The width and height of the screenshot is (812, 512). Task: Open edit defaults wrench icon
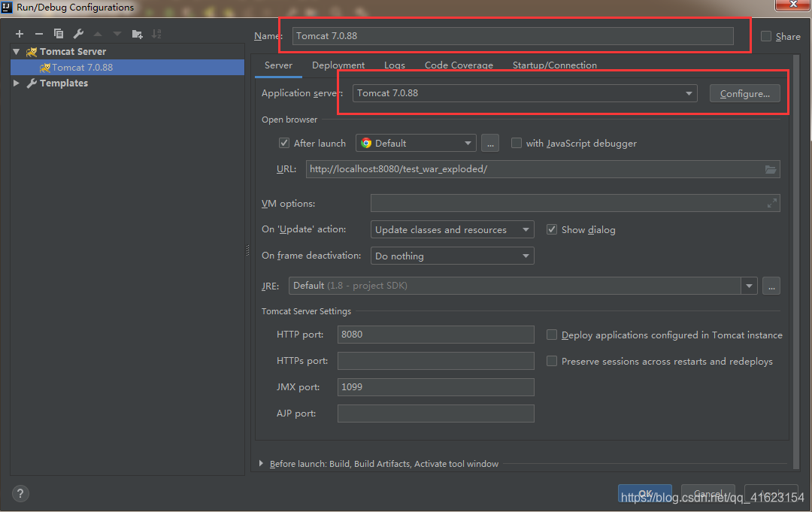(x=78, y=34)
